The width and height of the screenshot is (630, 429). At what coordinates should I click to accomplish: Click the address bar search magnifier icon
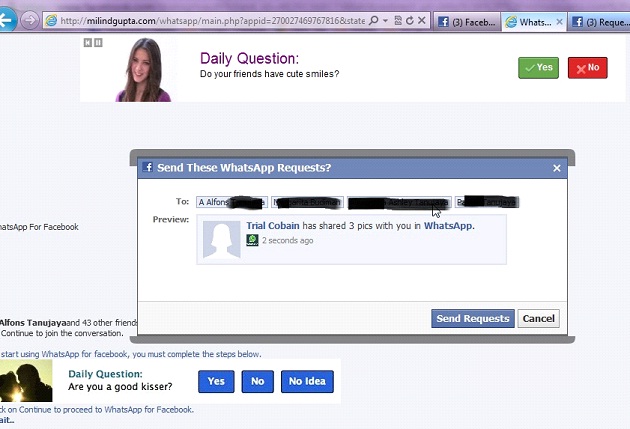(374, 20)
